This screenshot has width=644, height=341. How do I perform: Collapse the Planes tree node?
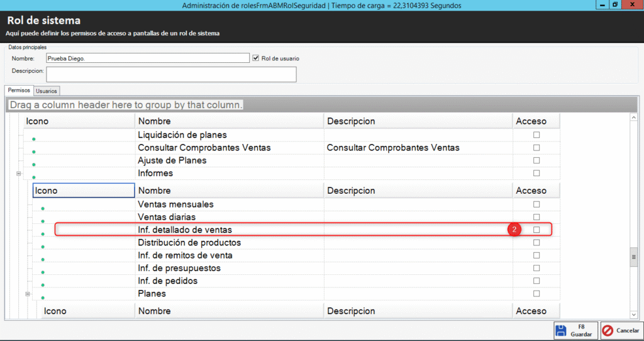pos(28,294)
